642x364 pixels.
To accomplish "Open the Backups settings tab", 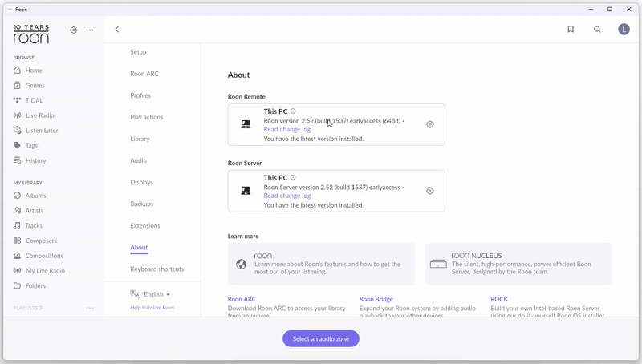I will [x=142, y=204].
